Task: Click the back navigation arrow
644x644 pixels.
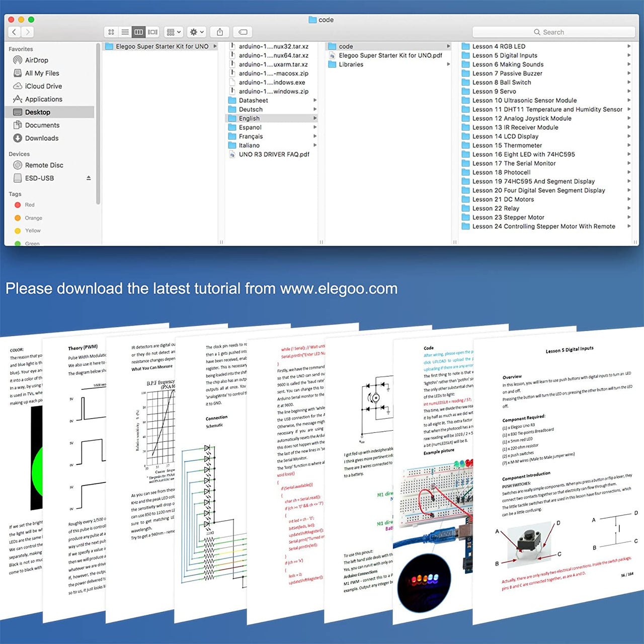Action: click(14, 32)
